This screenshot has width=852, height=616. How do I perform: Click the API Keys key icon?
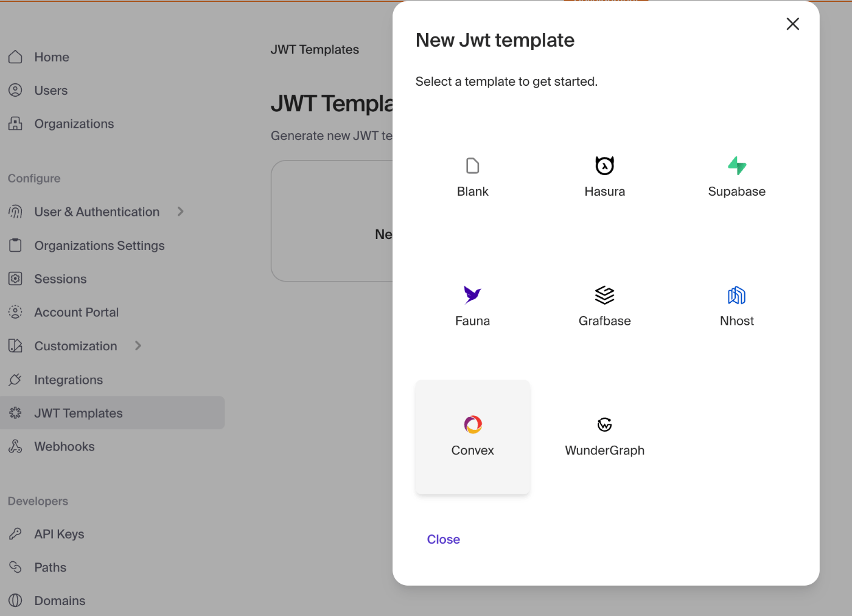pyautogui.click(x=15, y=534)
